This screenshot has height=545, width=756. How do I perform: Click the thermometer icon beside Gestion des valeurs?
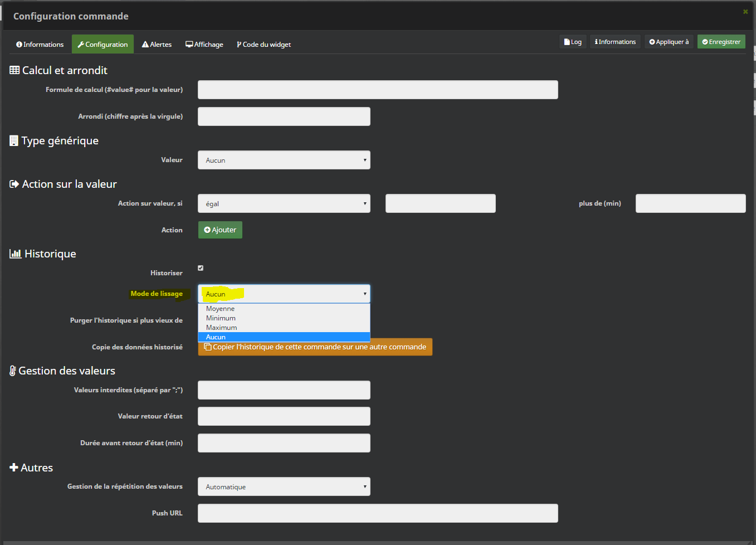point(13,371)
